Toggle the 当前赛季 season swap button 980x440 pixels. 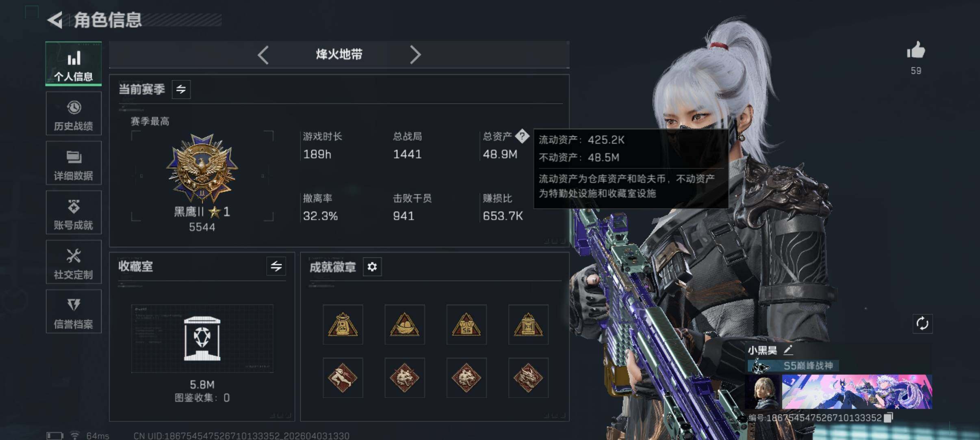click(181, 89)
